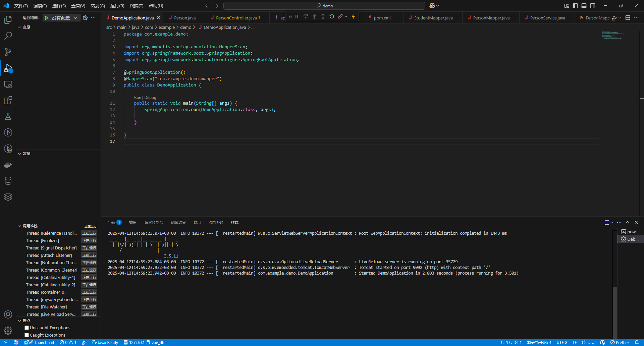Viewport: 644px width, 346px height.
Task: Click 127.0.0.1 in the status bar
Action: pos(135,342)
